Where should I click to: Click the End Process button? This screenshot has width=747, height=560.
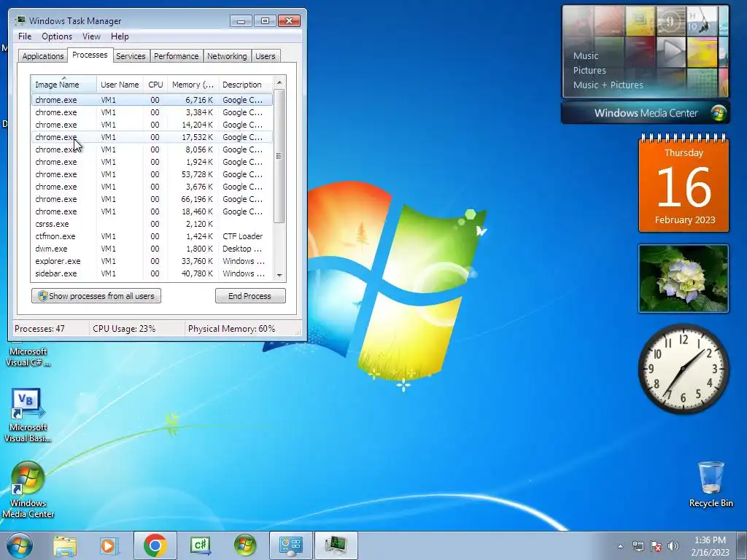(x=250, y=296)
